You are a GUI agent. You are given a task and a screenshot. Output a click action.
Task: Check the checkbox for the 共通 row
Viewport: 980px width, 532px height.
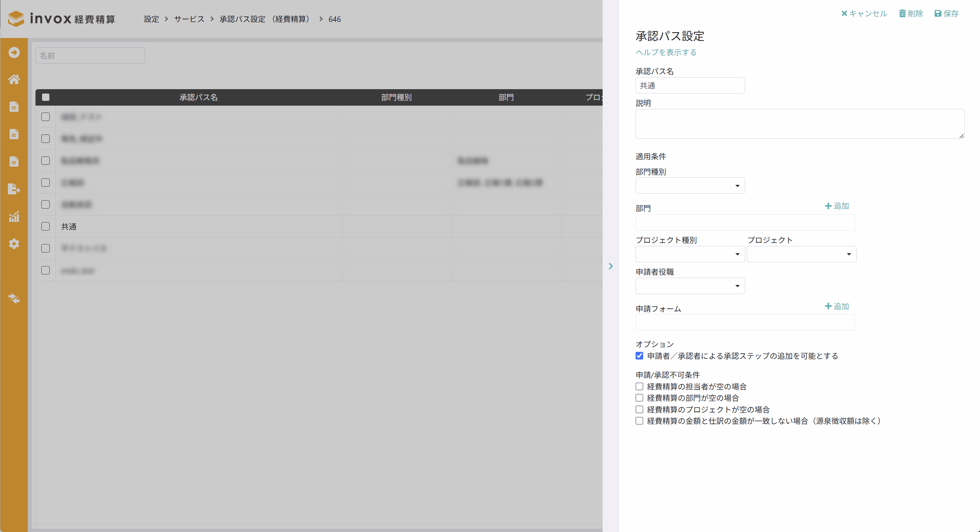coord(46,226)
